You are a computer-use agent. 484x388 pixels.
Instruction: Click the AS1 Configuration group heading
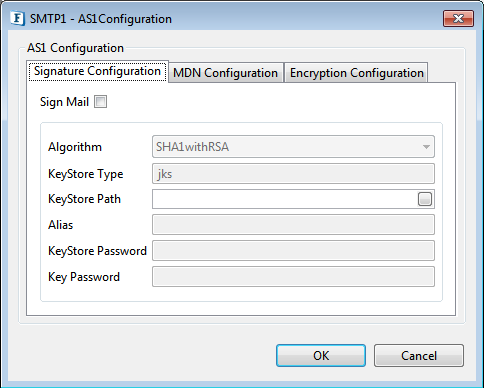75,48
